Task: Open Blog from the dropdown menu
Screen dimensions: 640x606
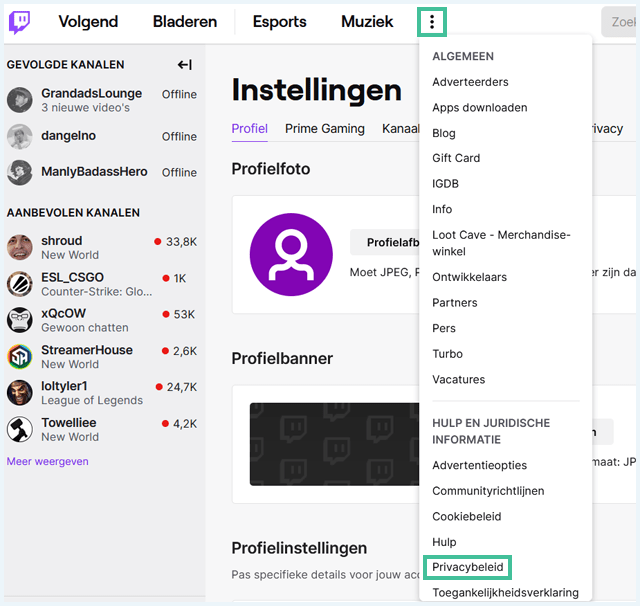Action: coord(444,133)
